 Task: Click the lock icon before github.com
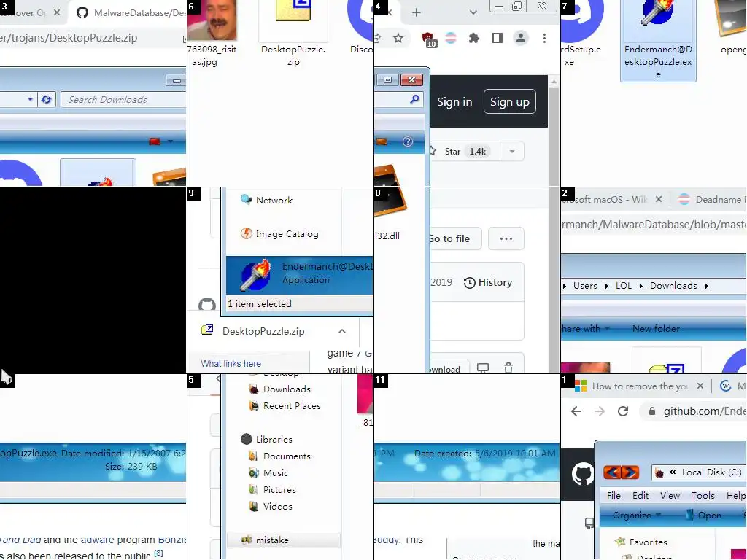[x=651, y=411]
